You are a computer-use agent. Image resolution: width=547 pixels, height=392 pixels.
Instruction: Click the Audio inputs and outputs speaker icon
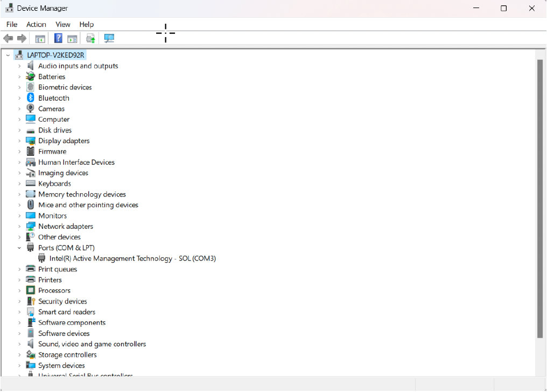coord(31,66)
